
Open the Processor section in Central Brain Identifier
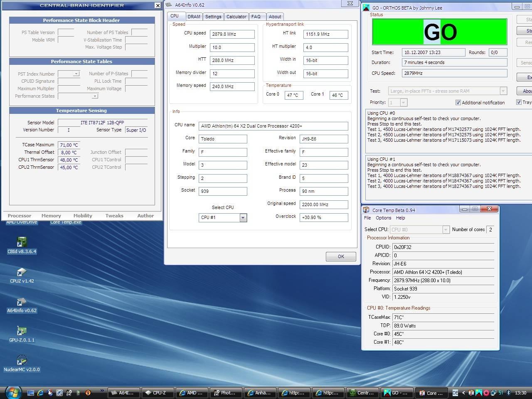coord(20,216)
